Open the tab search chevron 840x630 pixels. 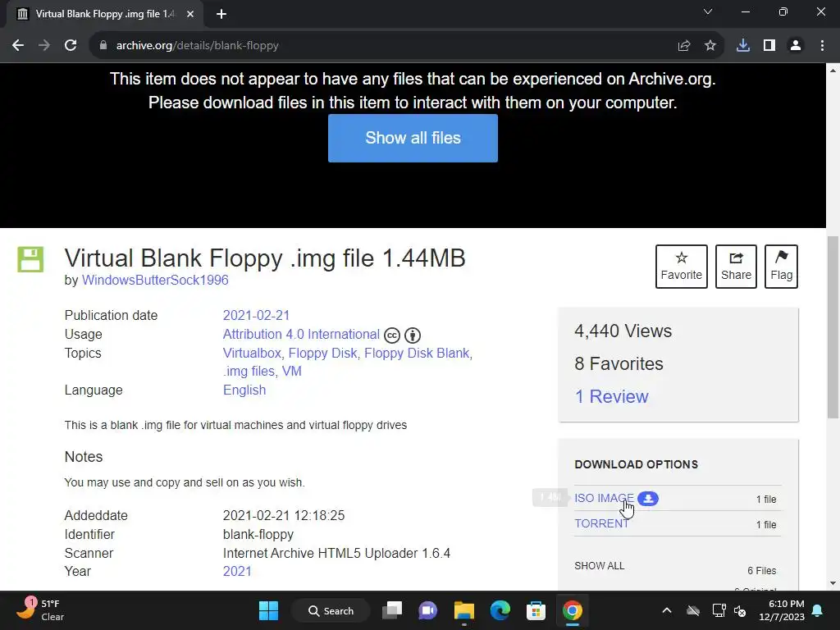pos(708,11)
